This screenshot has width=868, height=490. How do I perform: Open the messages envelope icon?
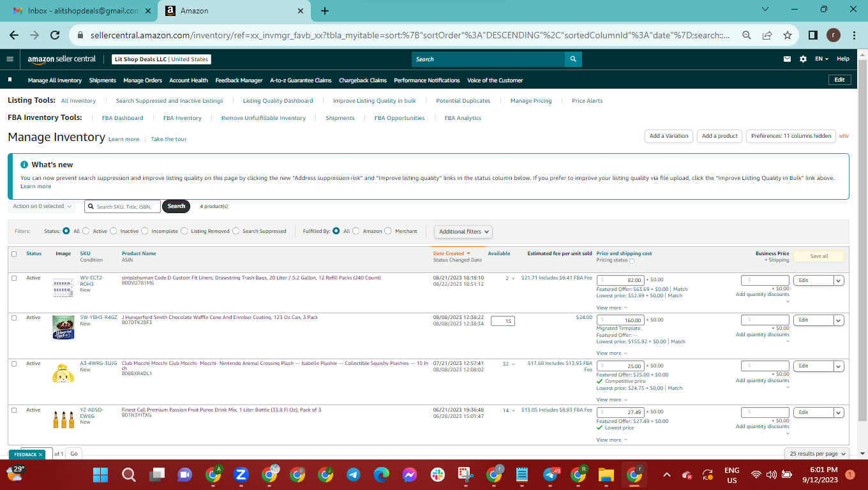pos(787,59)
